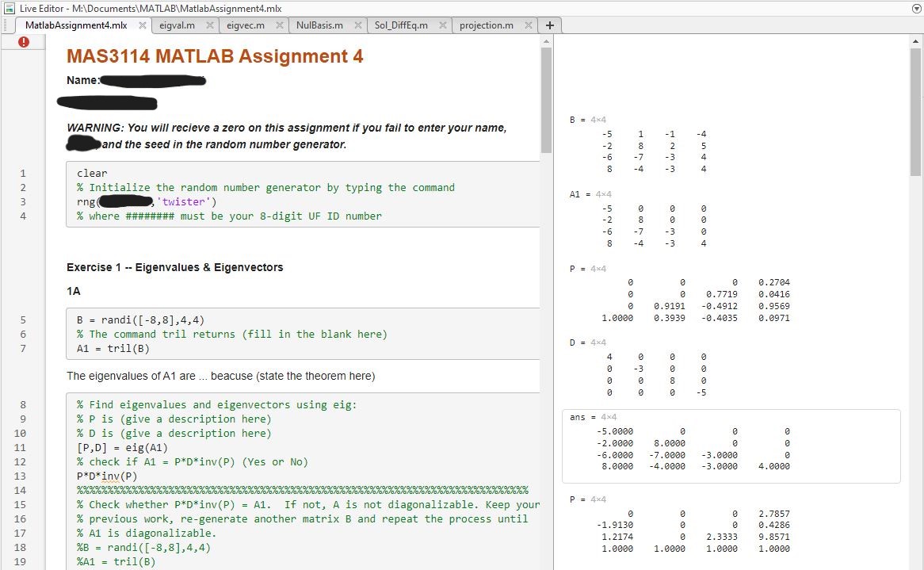Click the '1A' subheading

(73, 291)
